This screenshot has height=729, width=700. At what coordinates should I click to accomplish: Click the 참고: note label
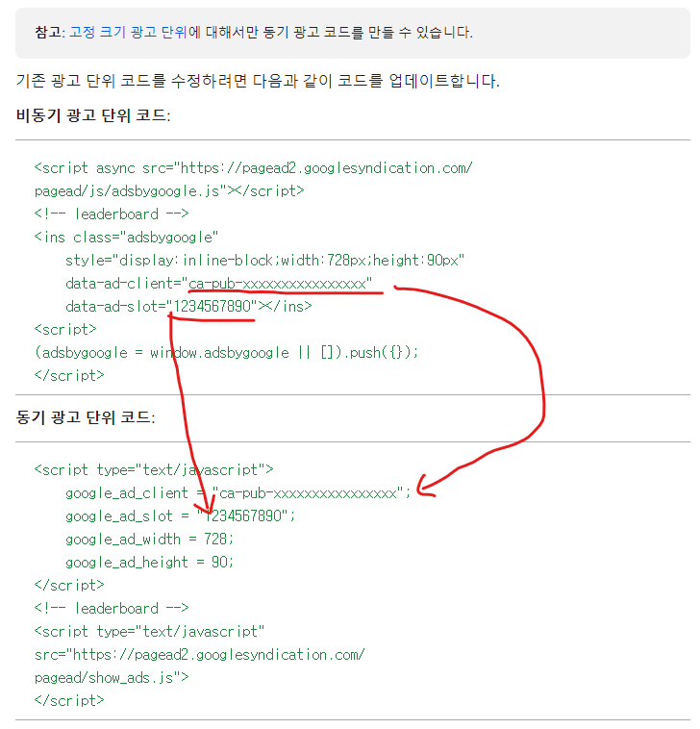click(x=50, y=32)
